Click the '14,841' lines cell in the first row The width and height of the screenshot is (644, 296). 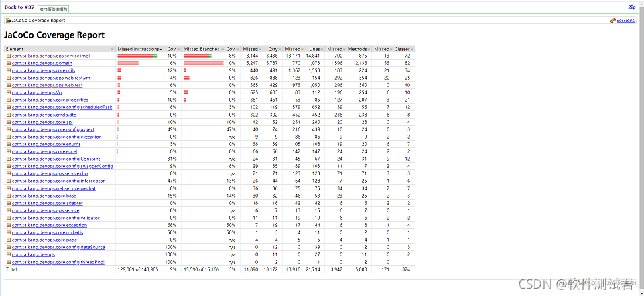point(313,56)
